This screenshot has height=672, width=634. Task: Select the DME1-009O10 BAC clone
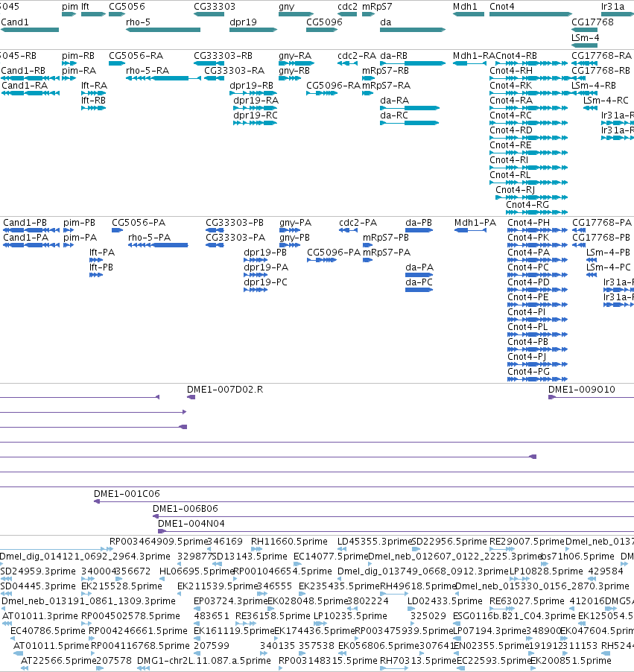[x=591, y=397]
